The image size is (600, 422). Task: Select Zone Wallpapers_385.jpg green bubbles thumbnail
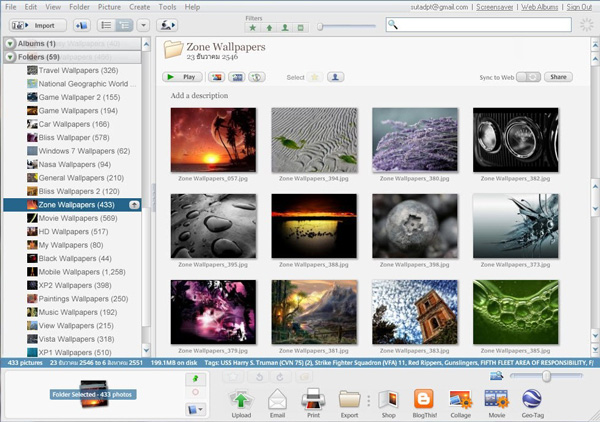pyautogui.click(x=515, y=312)
